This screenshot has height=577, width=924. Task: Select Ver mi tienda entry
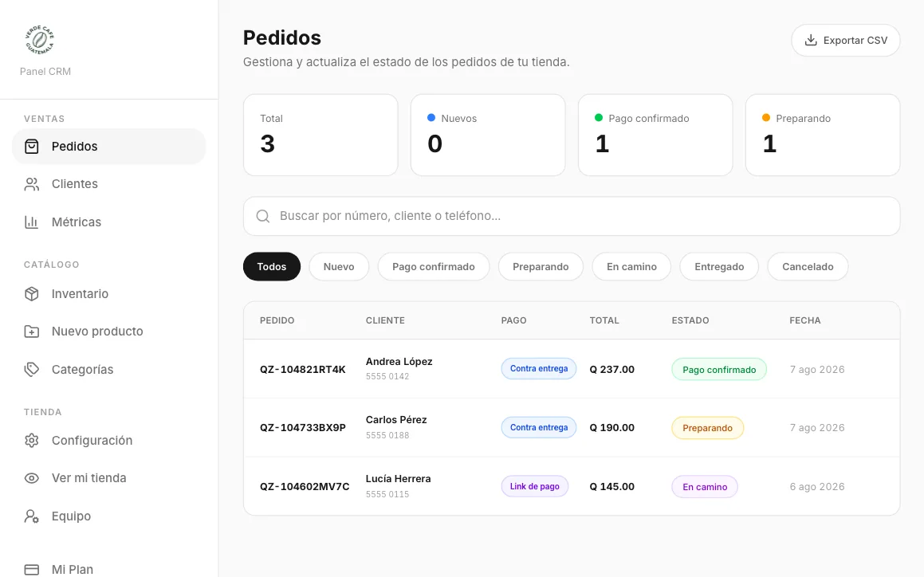tap(109, 478)
